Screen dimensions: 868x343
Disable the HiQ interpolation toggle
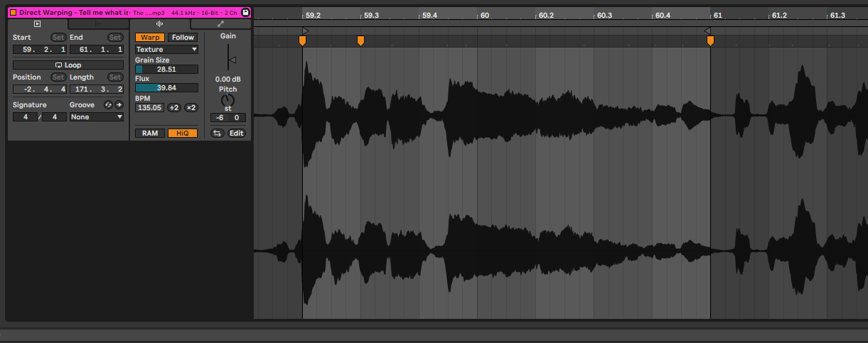click(182, 133)
